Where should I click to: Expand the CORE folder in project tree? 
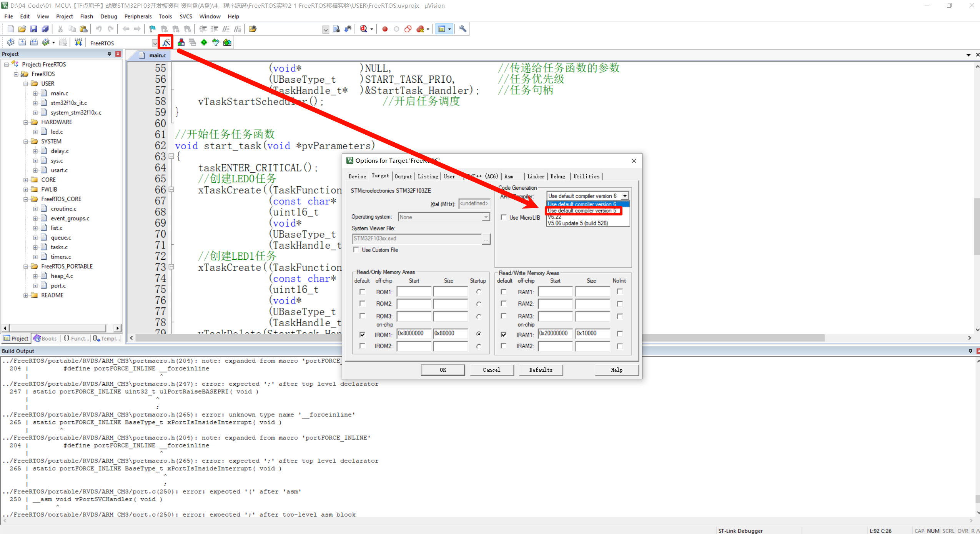(26, 180)
